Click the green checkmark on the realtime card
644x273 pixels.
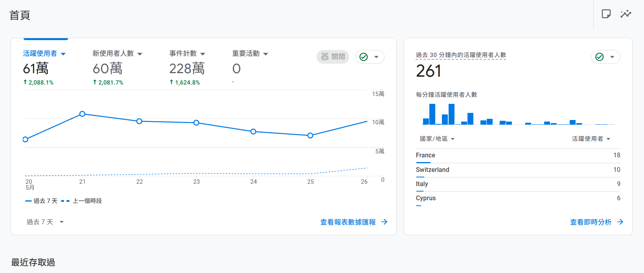(x=599, y=57)
